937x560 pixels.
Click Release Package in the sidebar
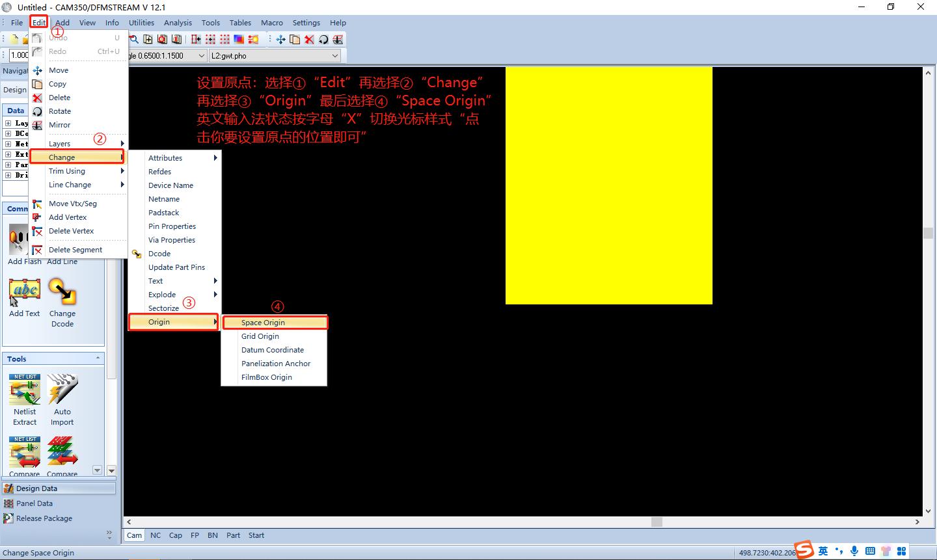point(45,518)
